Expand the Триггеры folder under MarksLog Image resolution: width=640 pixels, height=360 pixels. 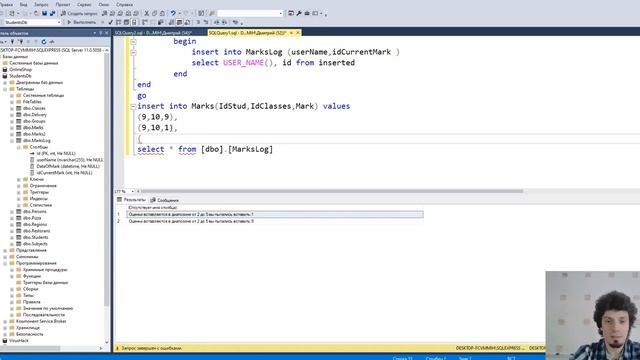(x=19, y=192)
